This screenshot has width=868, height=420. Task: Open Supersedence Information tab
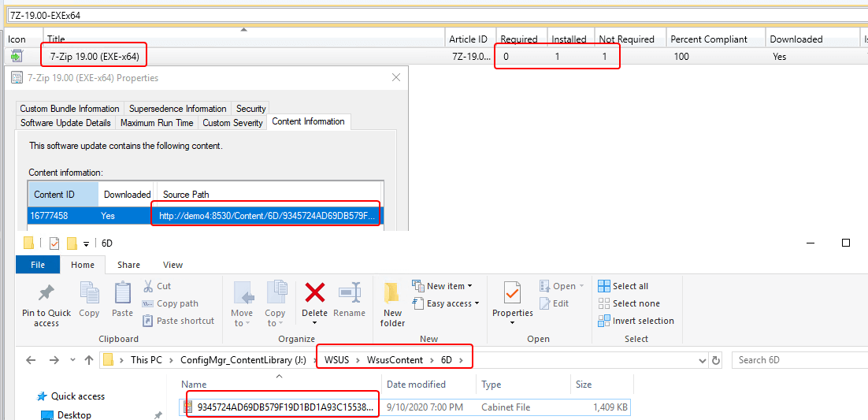[178, 109]
